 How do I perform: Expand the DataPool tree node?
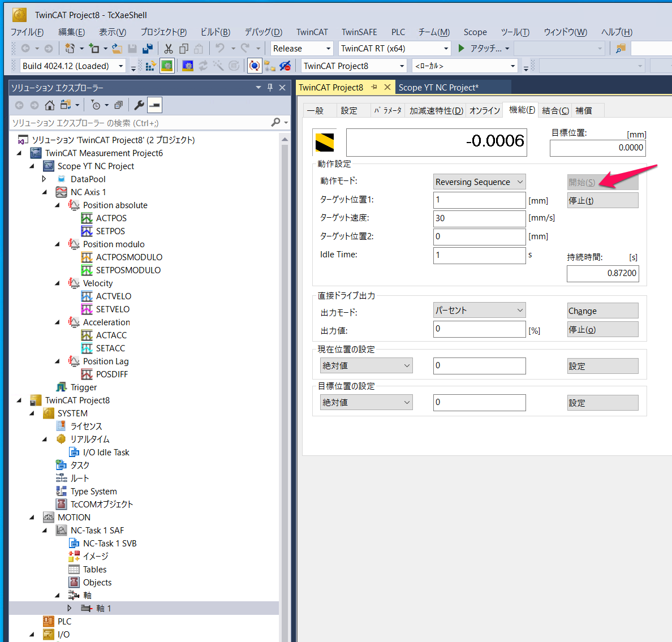click(44, 179)
